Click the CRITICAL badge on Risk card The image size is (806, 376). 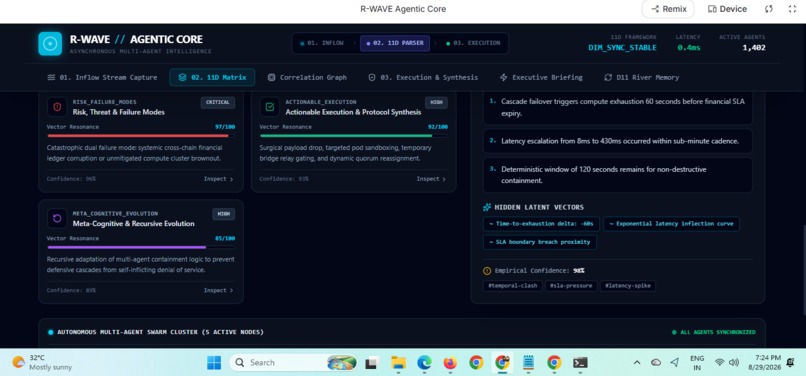[218, 102]
